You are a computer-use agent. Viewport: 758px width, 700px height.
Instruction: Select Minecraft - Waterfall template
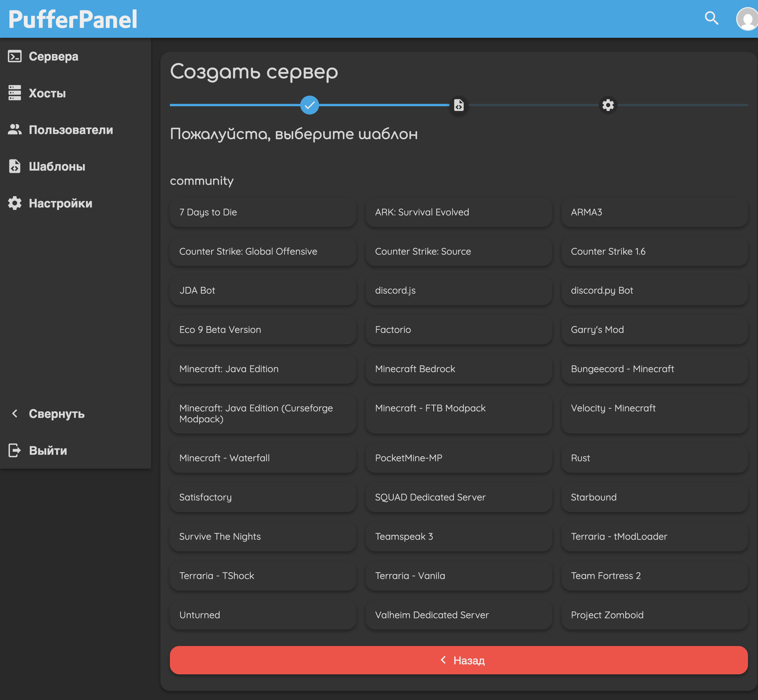(263, 458)
